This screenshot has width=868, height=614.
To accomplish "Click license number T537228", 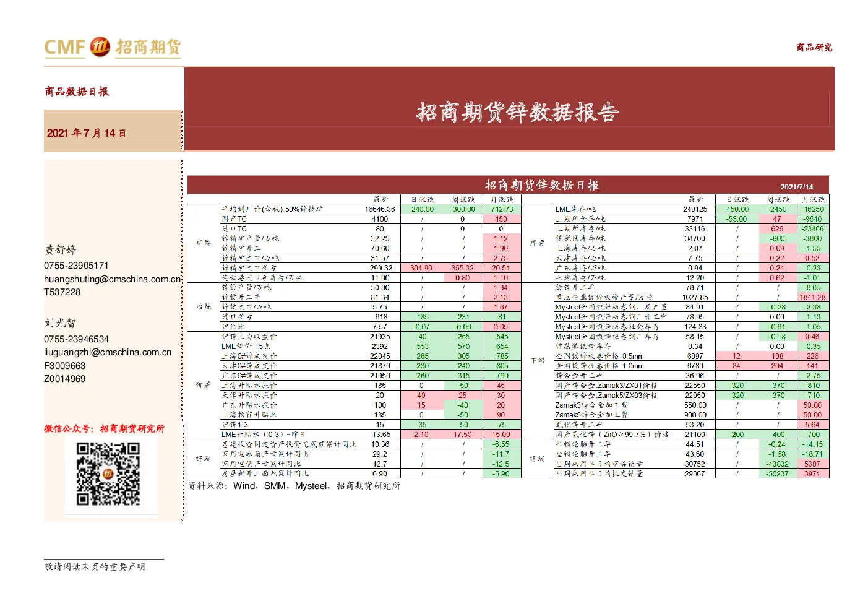I will [62, 292].
